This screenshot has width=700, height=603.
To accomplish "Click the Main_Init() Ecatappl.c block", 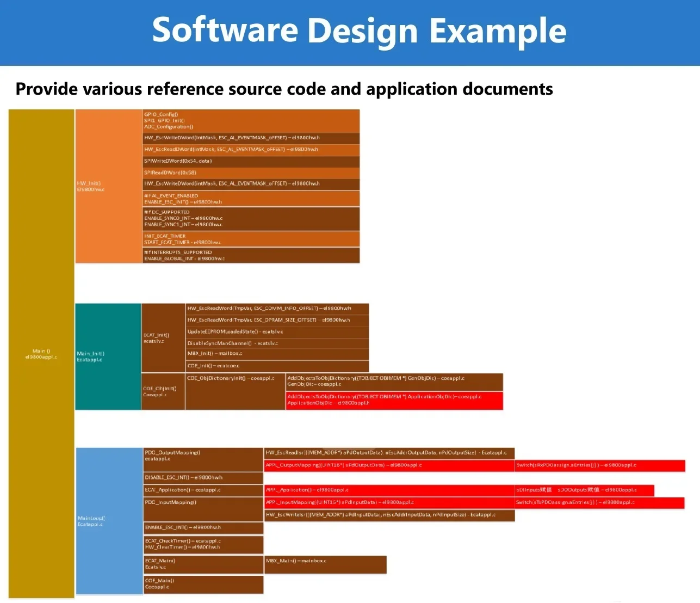I will (x=108, y=356).
